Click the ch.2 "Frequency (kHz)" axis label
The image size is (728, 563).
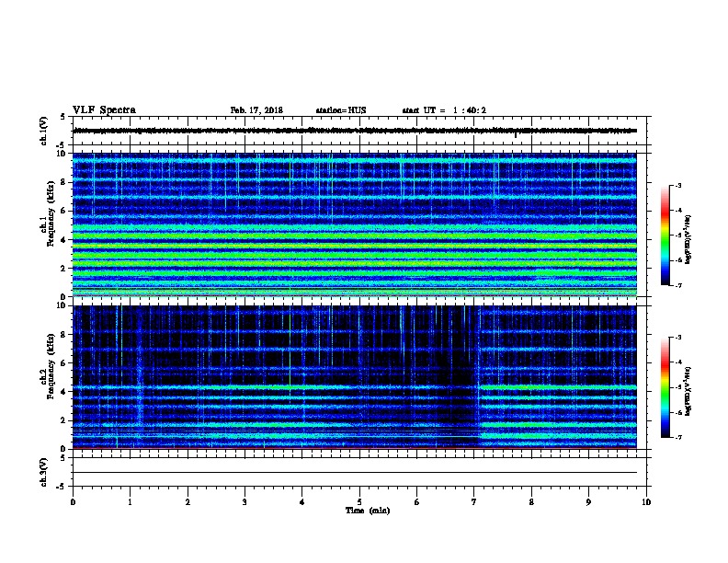[x=51, y=366]
